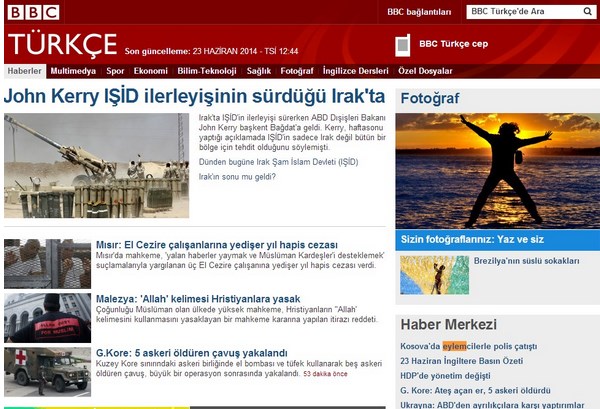This screenshot has width=600, height=409.
Task: Open the G.Kore military truck thumbnail
Action: tap(47, 371)
